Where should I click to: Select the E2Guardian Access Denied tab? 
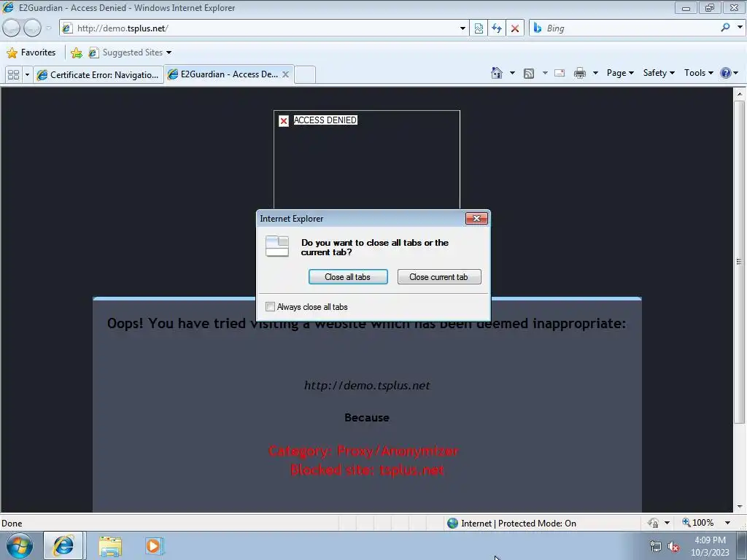(x=223, y=74)
